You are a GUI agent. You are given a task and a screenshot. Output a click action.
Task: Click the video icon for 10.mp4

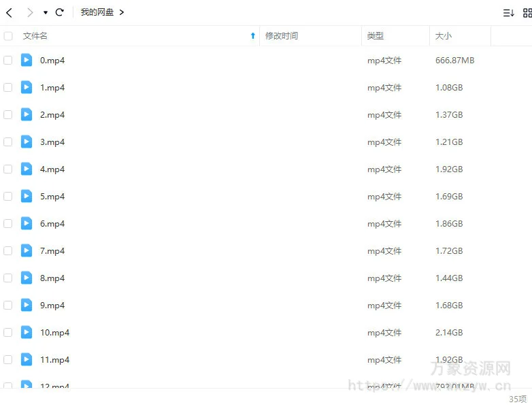tap(27, 332)
